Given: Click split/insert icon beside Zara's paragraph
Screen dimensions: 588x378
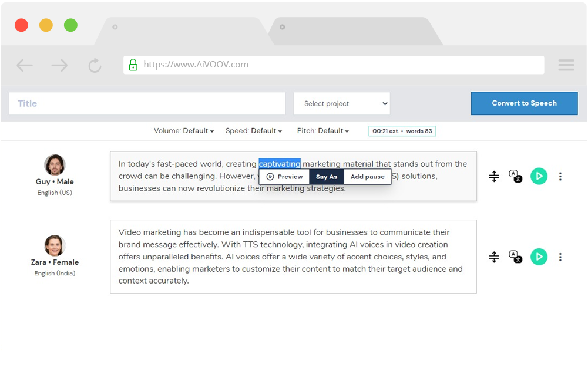Looking at the screenshot, I should [494, 256].
